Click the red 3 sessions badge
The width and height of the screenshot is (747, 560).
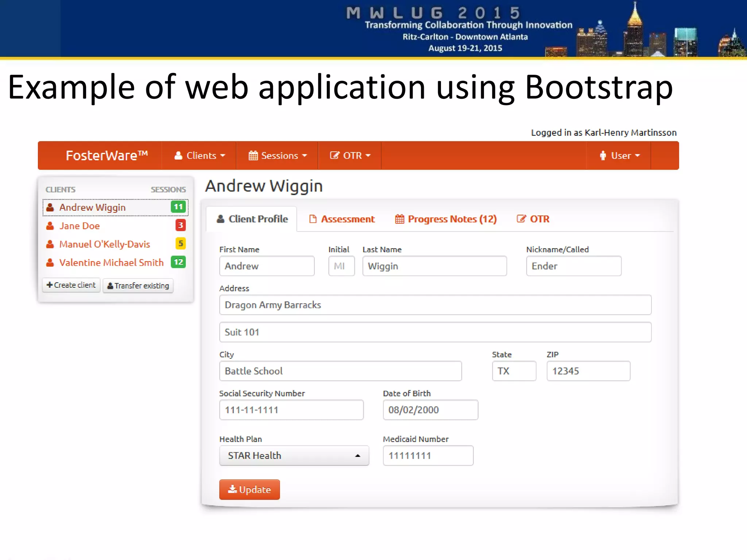click(x=181, y=225)
